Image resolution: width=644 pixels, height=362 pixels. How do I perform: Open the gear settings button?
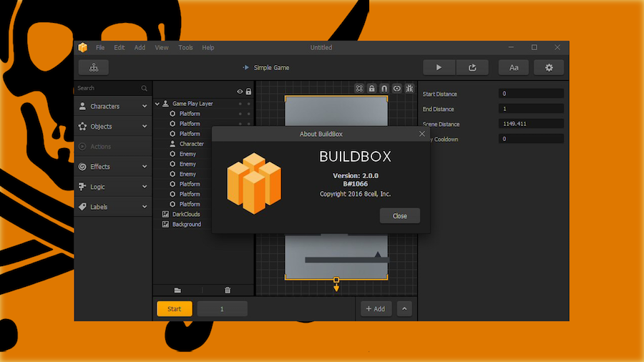click(549, 68)
